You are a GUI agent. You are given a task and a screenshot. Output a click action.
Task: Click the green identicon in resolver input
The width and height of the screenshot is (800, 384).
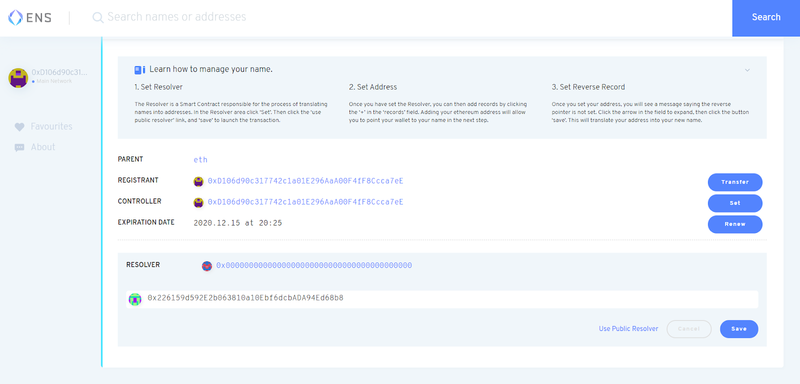coord(135,299)
